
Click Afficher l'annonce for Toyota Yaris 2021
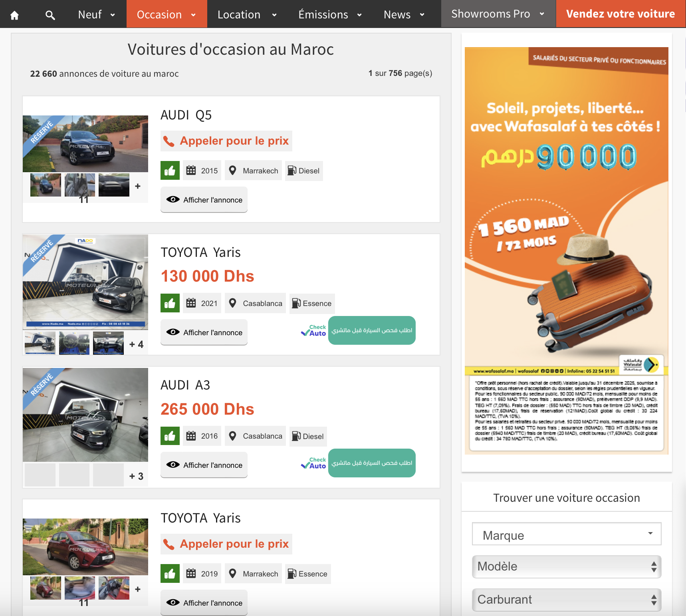[x=204, y=332]
